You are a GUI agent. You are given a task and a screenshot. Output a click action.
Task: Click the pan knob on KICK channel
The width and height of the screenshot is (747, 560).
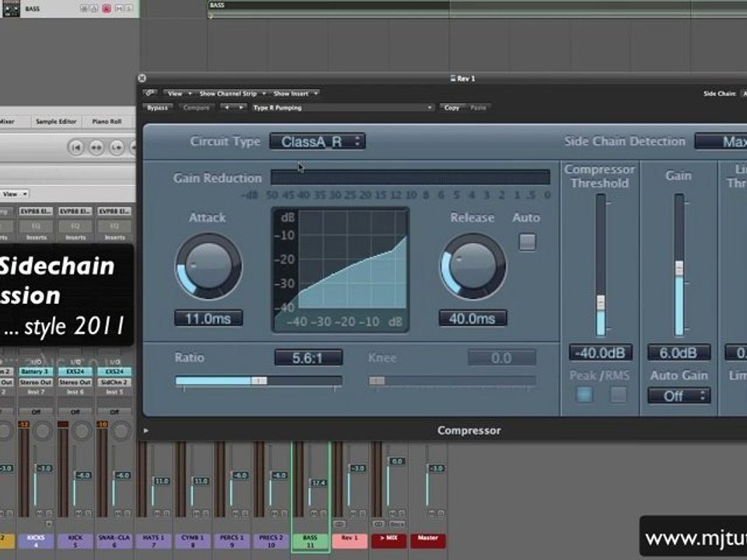pyautogui.click(x=82, y=431)
